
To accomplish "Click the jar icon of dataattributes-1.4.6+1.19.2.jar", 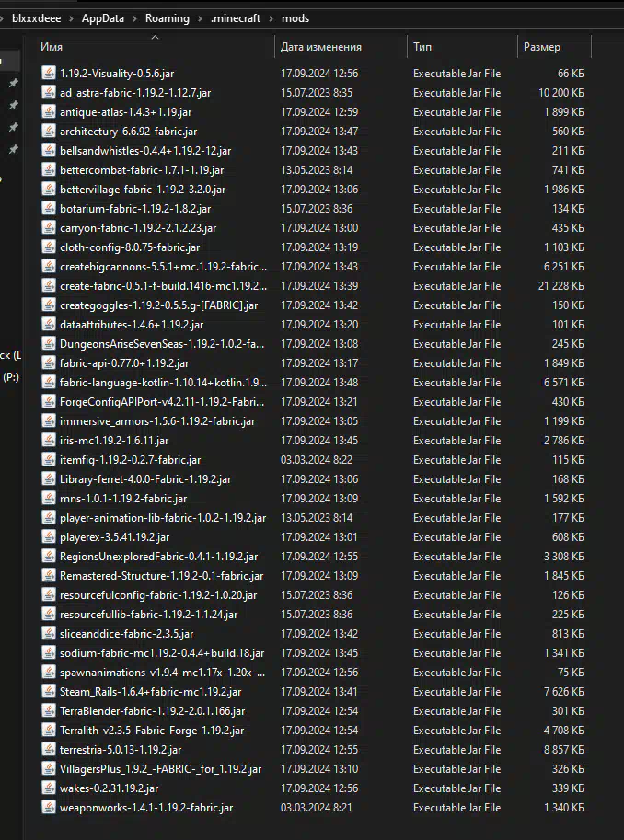I will tap(49, 324).
